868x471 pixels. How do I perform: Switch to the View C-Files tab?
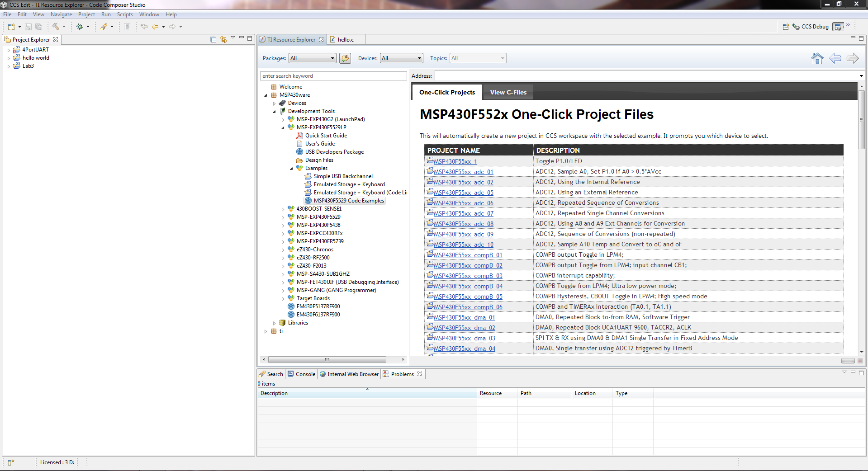tap(508, 92)
